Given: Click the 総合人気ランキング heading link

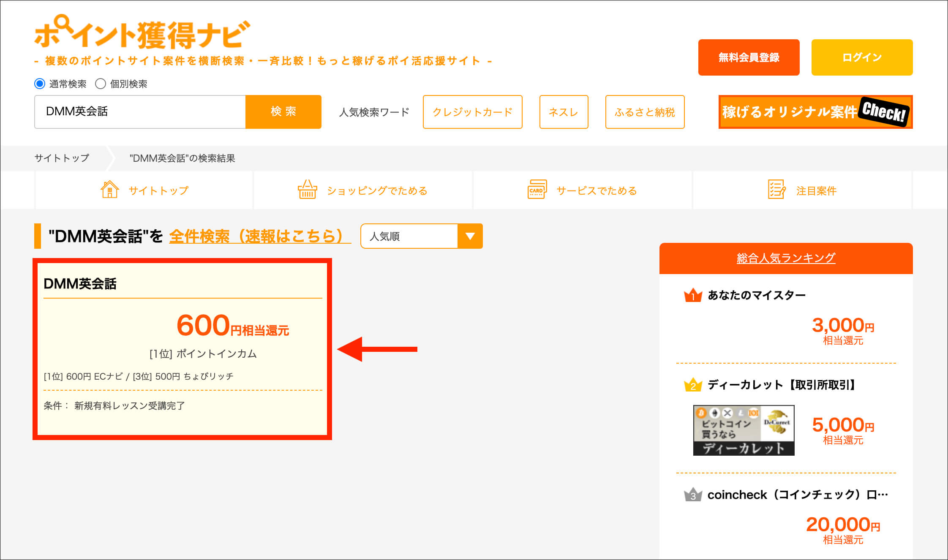Looking at the screenshot, I should click(x=786, y=258).
